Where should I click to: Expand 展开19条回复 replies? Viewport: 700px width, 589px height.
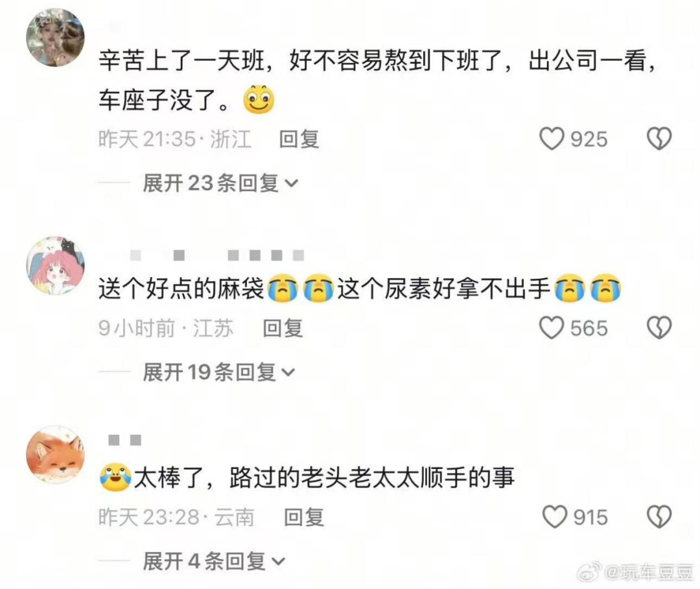tap(219, 372)
